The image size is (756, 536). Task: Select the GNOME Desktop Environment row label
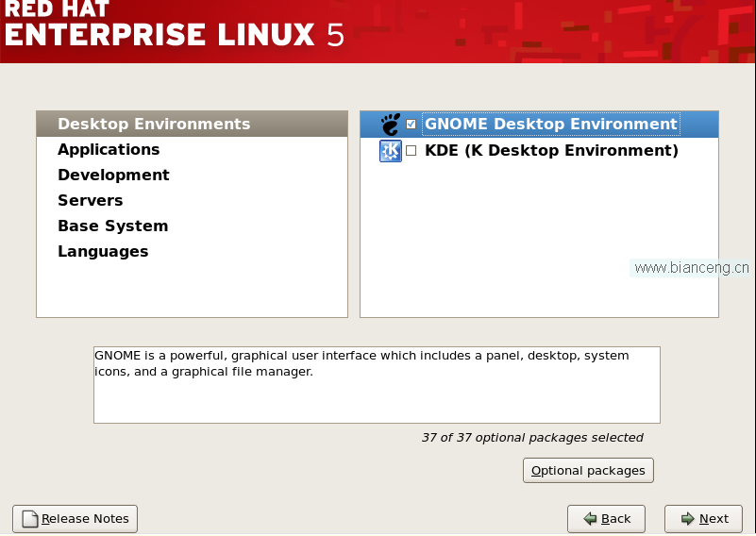tap(551, 124)
